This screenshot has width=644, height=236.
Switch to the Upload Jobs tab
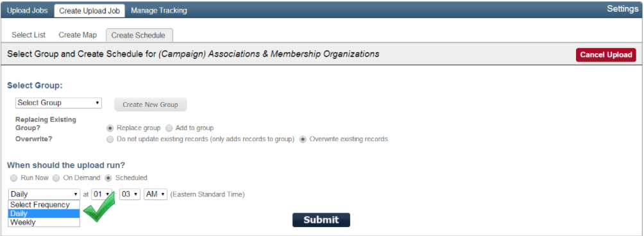pos(28,10)
